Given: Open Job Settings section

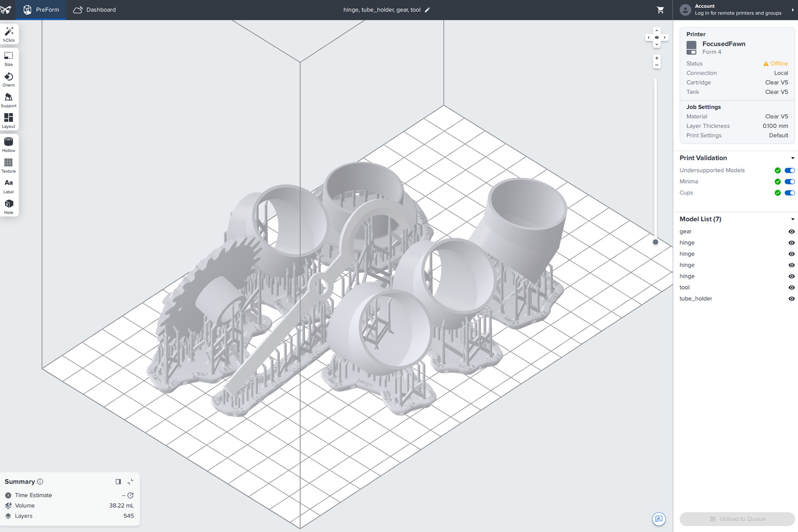Looking at the screenshot, I should (x=704, y=107).
